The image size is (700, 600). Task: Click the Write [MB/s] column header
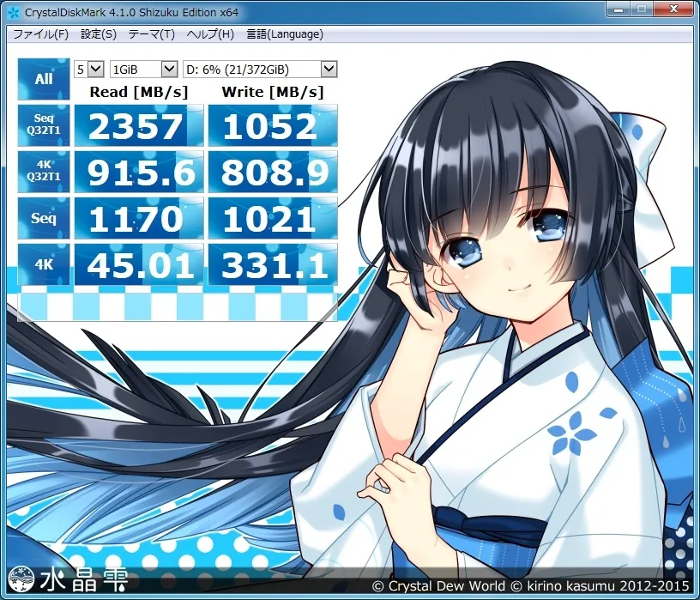click(273, 92)
